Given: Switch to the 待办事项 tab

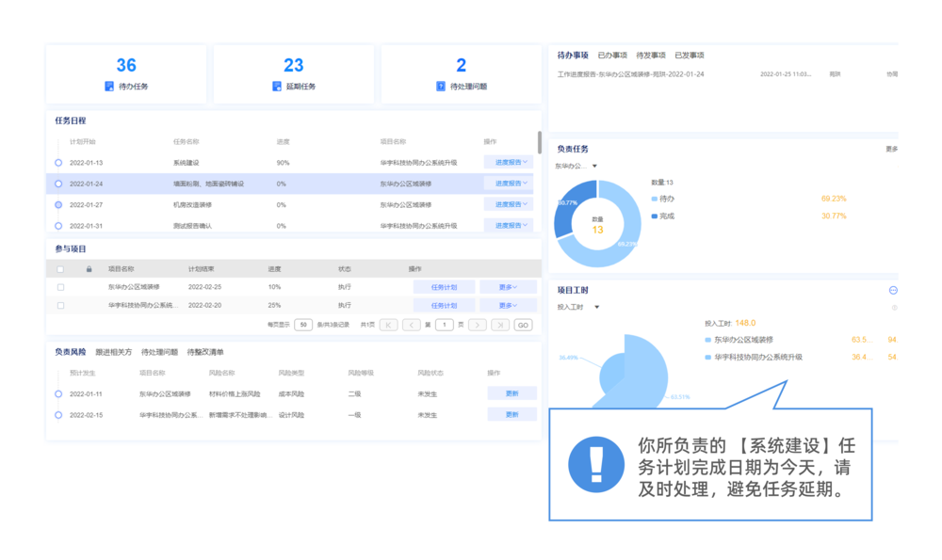Looking at the screenshot, I should [573, 56].
